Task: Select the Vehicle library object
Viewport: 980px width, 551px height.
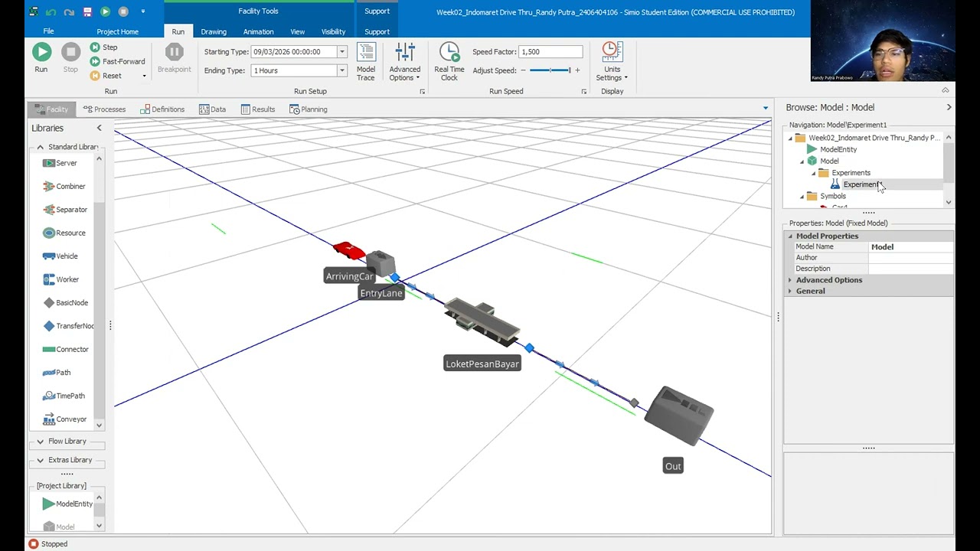Action: click(60, 256)
